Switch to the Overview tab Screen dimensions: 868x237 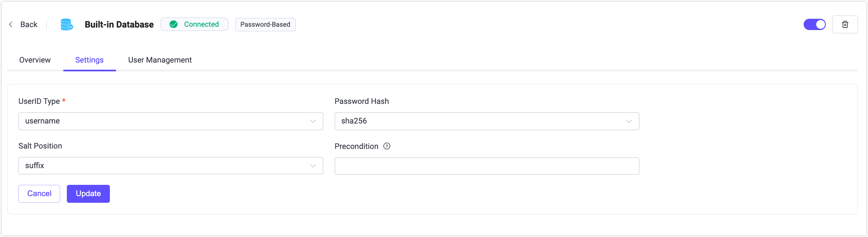tap(35, 60)
